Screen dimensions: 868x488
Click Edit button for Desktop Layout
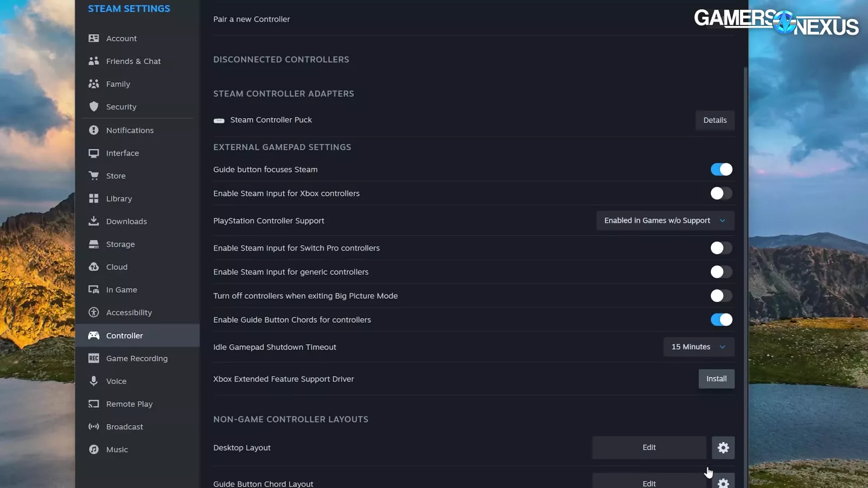pyautogui.click(x=649, y=448)
